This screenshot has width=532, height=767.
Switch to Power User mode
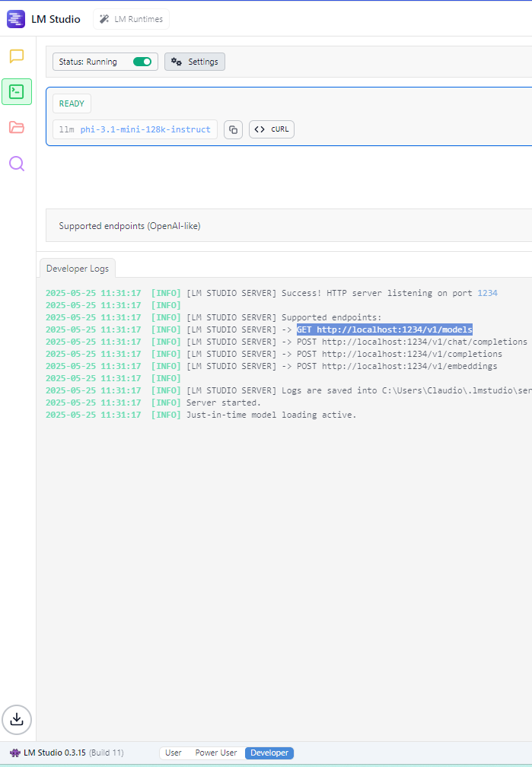coord(216,753)
